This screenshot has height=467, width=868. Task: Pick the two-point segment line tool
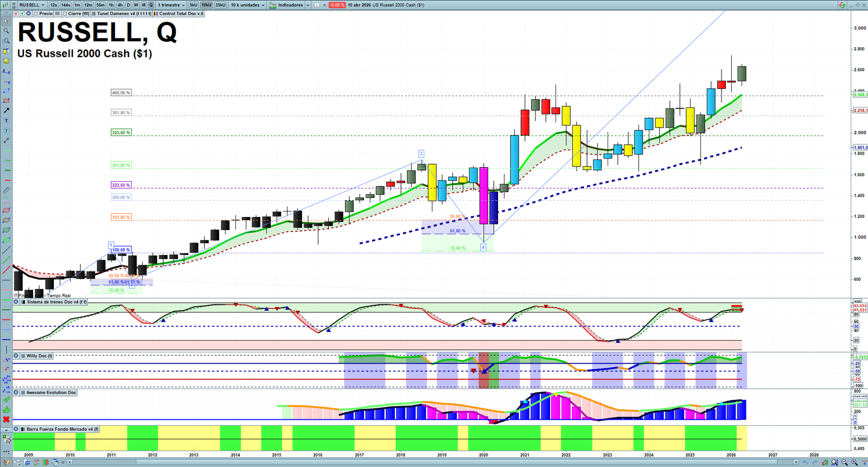point(6,140)
